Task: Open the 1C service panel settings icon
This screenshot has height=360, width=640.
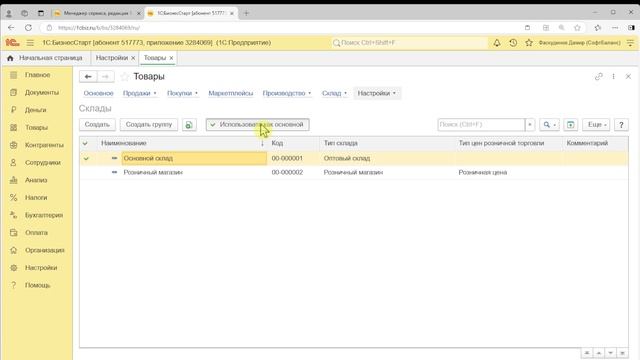Action: [630, 42]
